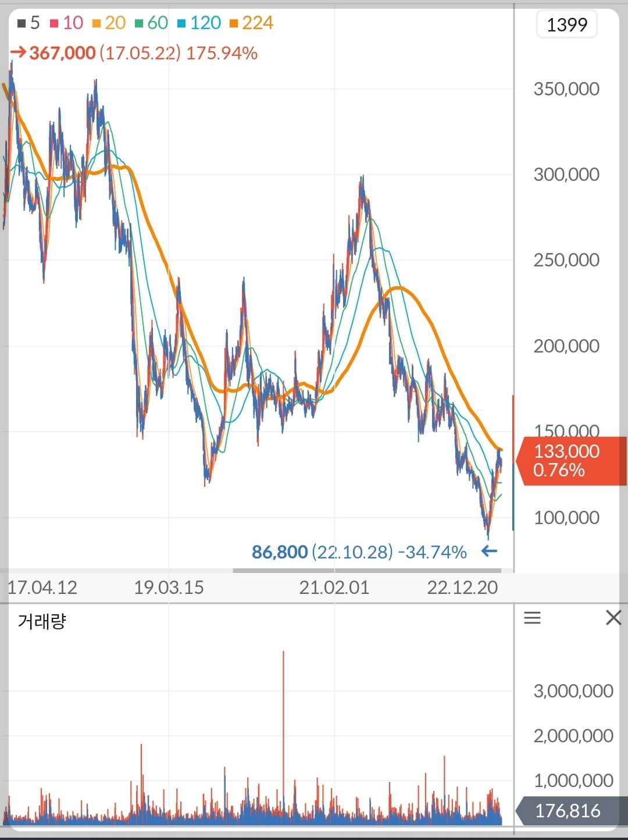Click the chart horizontal scrollbar
628x840 pixels.
[x=367, y=570]
